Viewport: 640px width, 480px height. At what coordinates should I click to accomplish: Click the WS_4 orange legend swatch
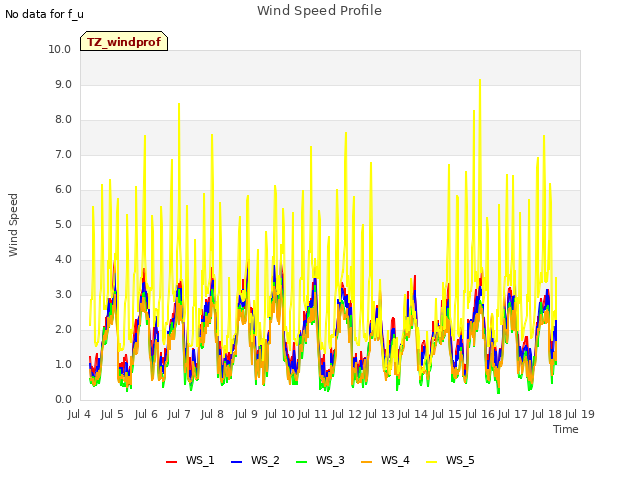tap(367, 462)
